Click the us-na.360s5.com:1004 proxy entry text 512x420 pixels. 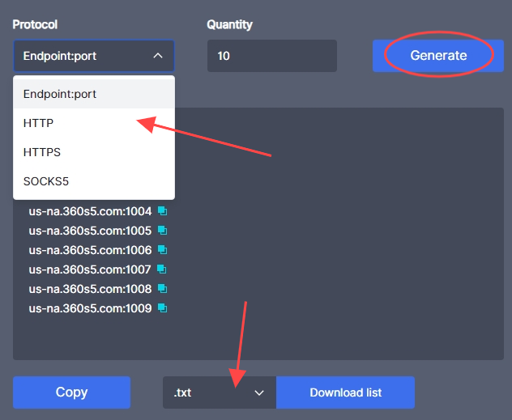(x=90, y=211)
